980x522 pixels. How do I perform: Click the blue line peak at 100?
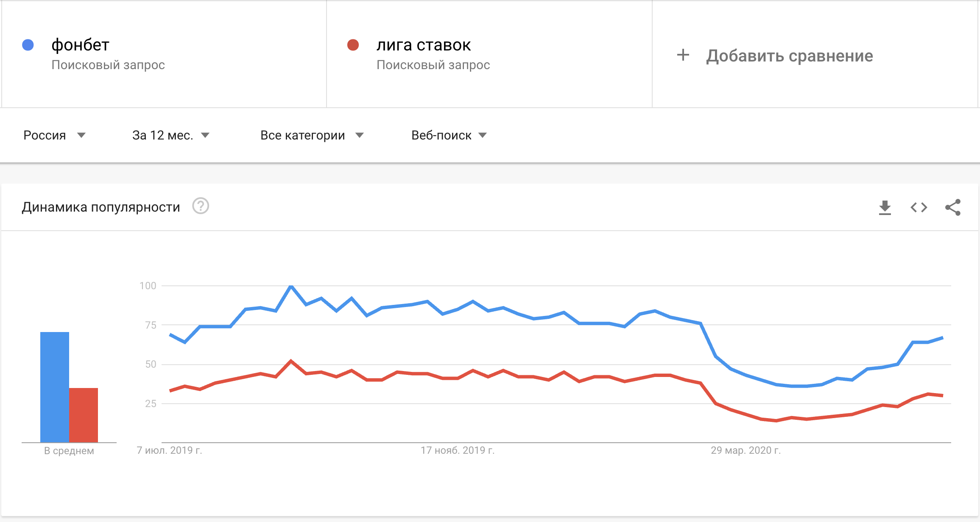tap(291, 287)
